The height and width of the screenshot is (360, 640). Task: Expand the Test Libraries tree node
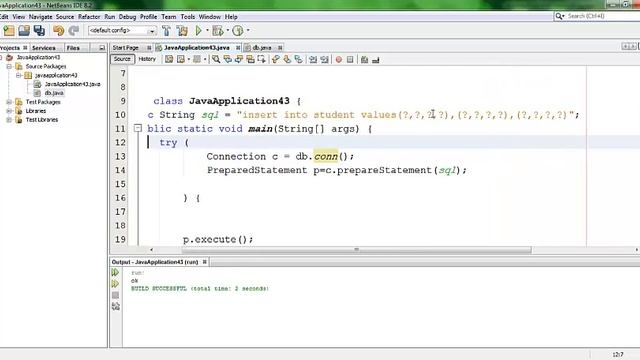pyautogui.click(x=9, y=120)
